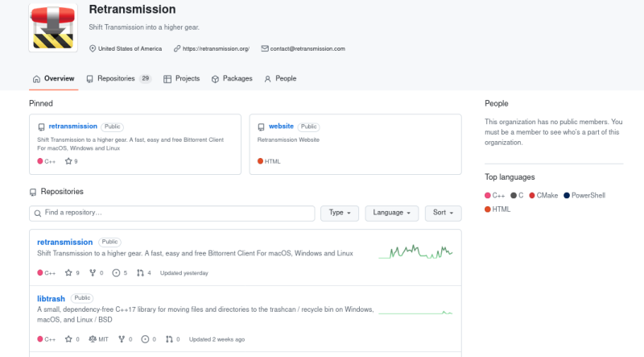Click repo icon on pinned website card
Screen dimensions: 644x357
coord(261,127)
